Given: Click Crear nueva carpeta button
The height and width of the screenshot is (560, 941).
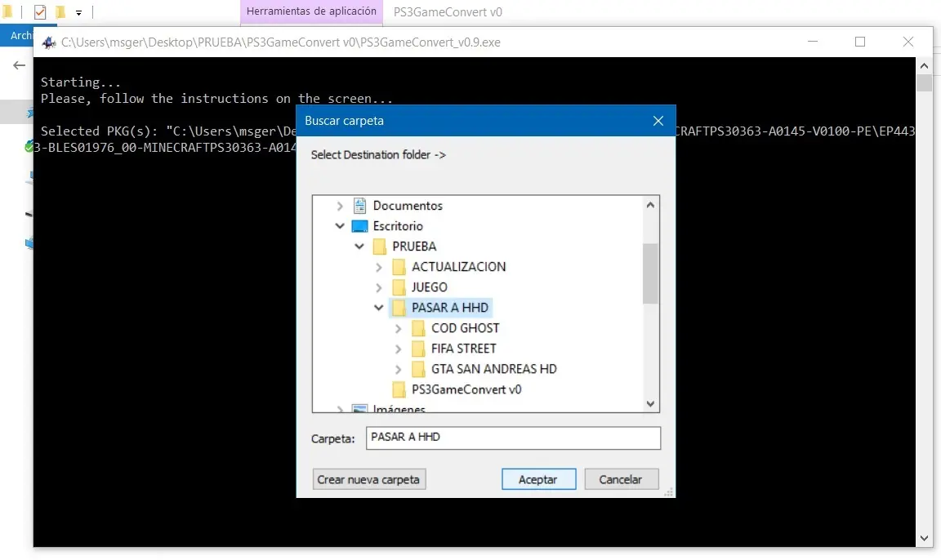Looking at the screenshot, I should point(369,479).
